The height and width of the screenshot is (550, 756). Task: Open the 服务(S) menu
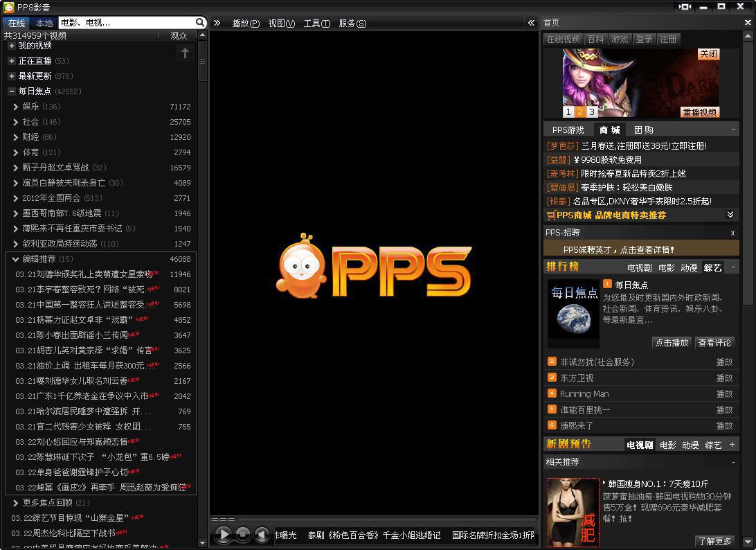pos(352,23)
